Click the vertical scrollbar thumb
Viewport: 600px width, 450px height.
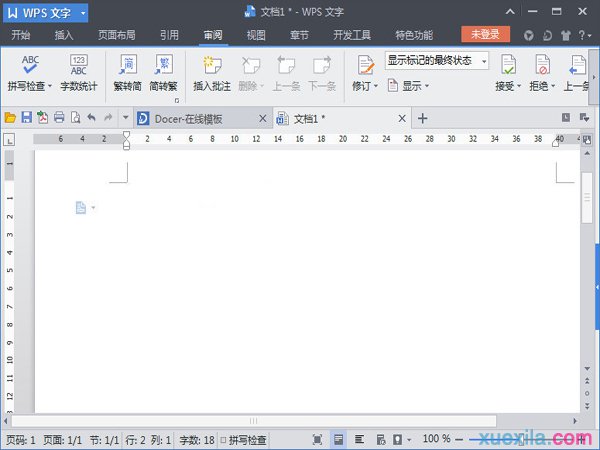click(x=587, y=197)
